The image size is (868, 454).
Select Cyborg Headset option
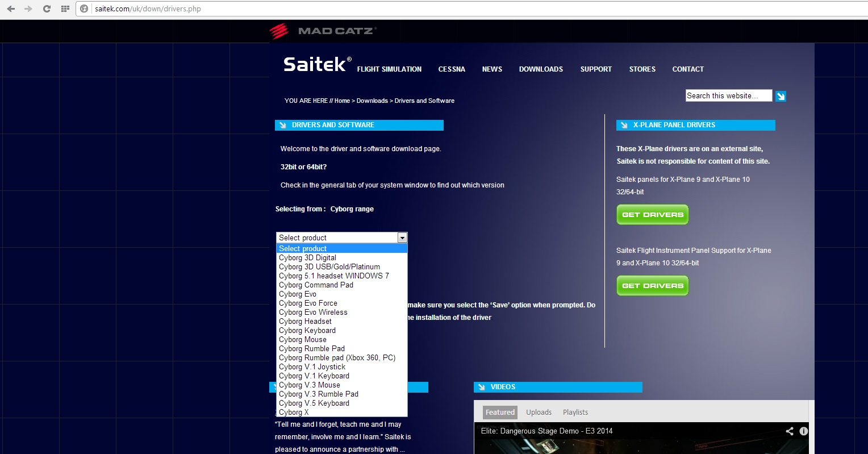[x=342, y=321]
